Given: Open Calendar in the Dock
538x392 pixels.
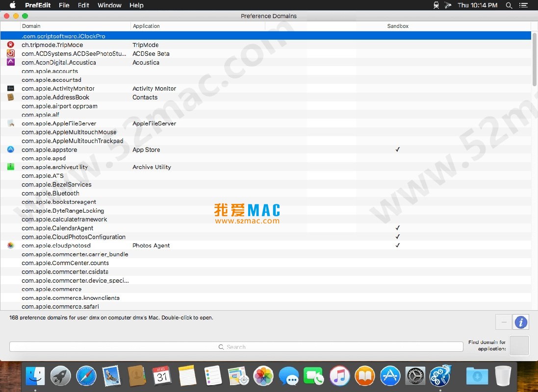Looking at the screenshot, I should [x=162, y=376].
